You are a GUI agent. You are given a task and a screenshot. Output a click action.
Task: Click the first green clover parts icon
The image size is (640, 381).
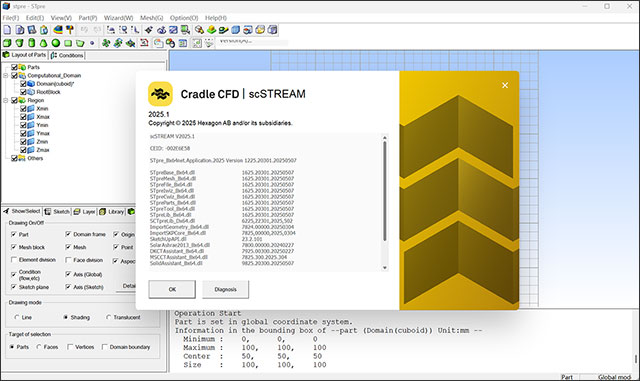(106, 43)
